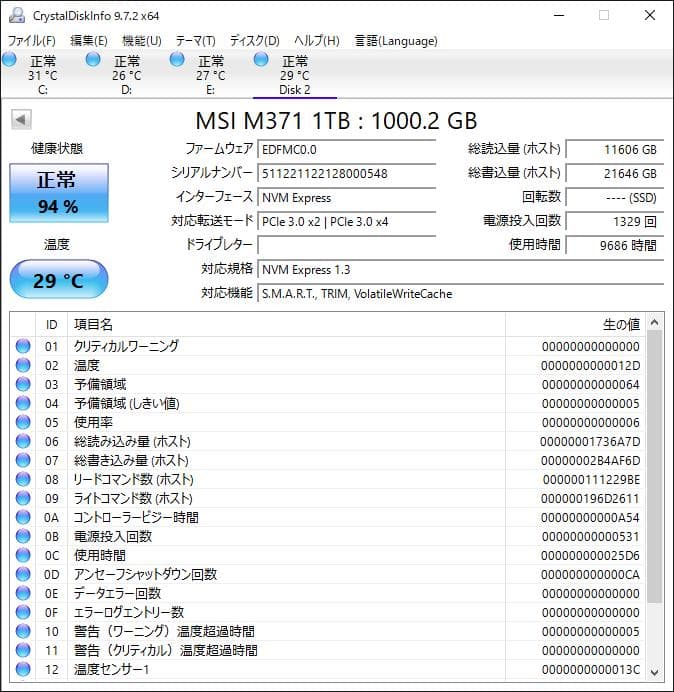674x692 pixels.
Task: Open the 機能(U) menu
Action: coord(142,41)
